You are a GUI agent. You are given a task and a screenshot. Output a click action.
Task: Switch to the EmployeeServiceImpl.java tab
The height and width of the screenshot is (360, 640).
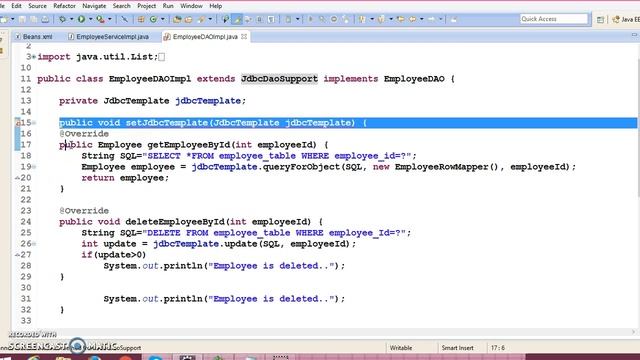(109, 37)
